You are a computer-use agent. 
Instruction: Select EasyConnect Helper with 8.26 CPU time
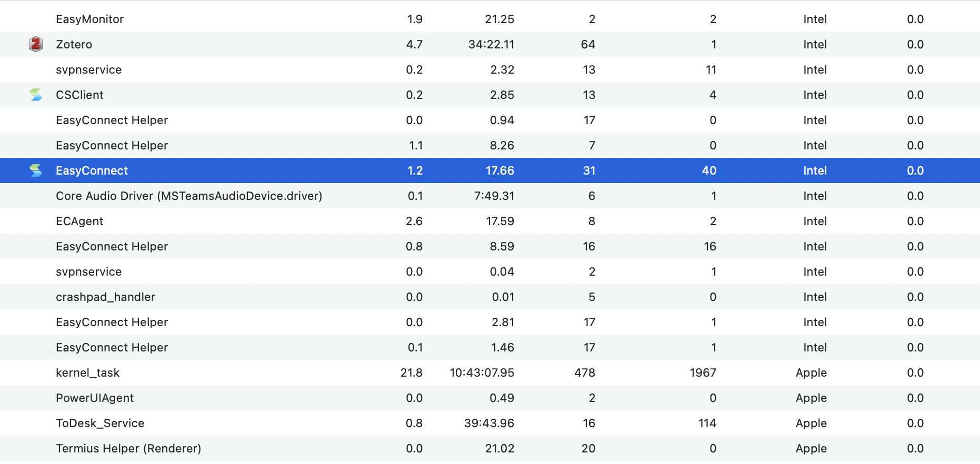(490, 145)
